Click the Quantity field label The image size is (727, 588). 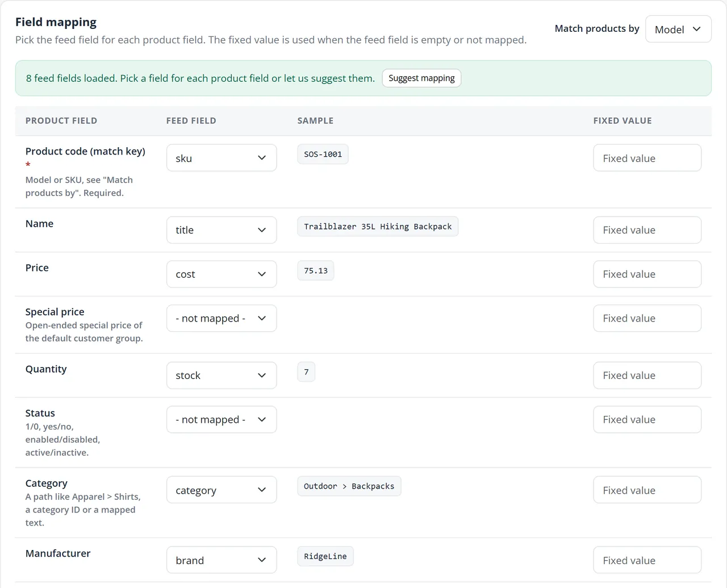point(46,369)
